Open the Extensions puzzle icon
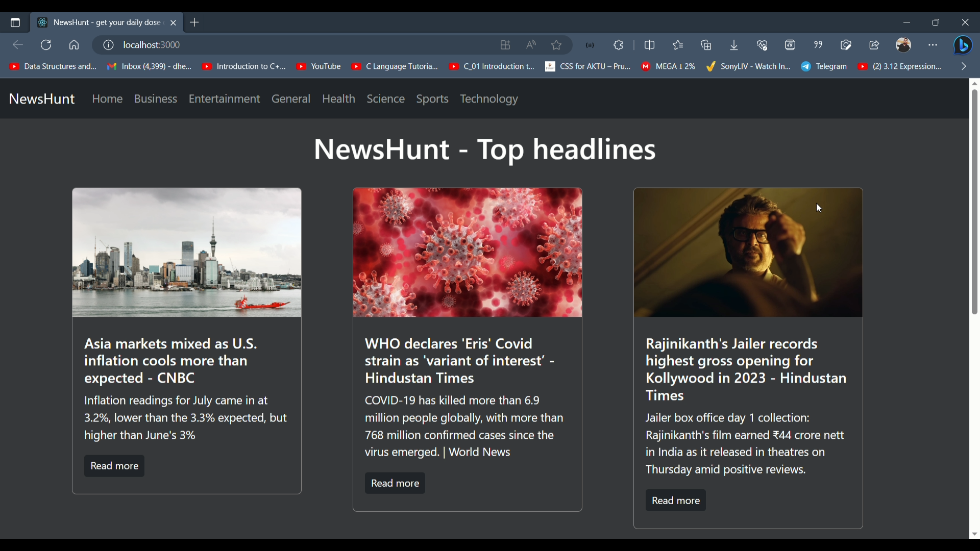This screenshot has width=980, height=551. 618,45
